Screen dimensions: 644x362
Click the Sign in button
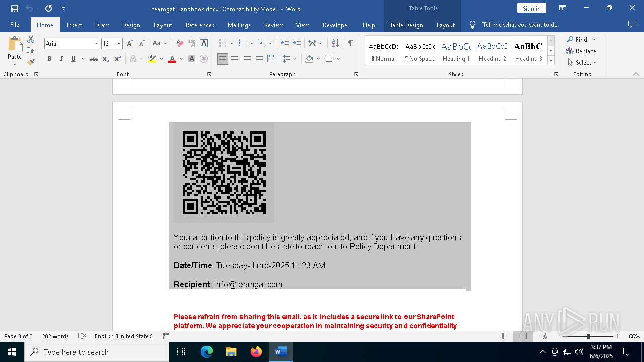coord(531,8)
